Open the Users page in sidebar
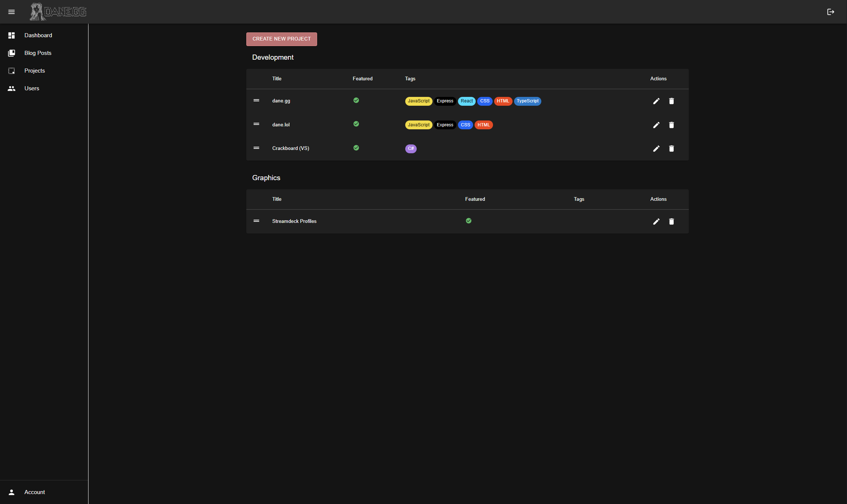This screenshot has height=504, width=847. click(32, 88)
